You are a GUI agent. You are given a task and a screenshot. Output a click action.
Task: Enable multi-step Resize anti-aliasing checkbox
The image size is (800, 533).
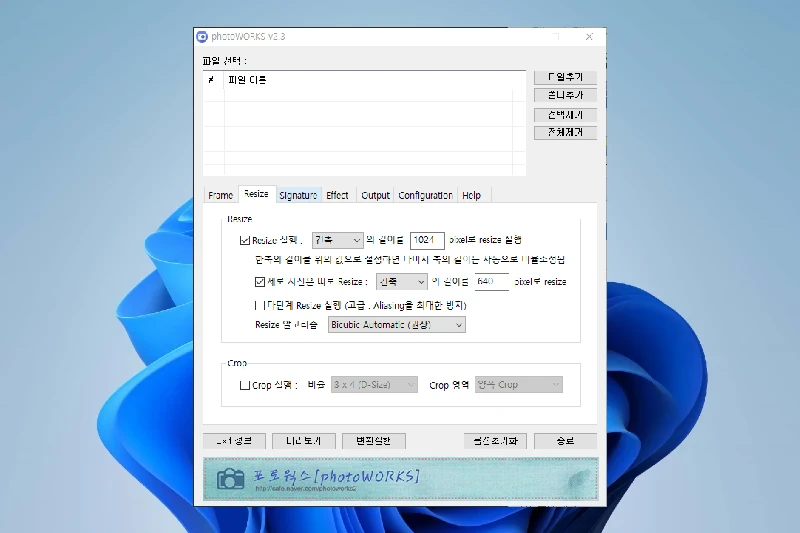click(257, 304)
